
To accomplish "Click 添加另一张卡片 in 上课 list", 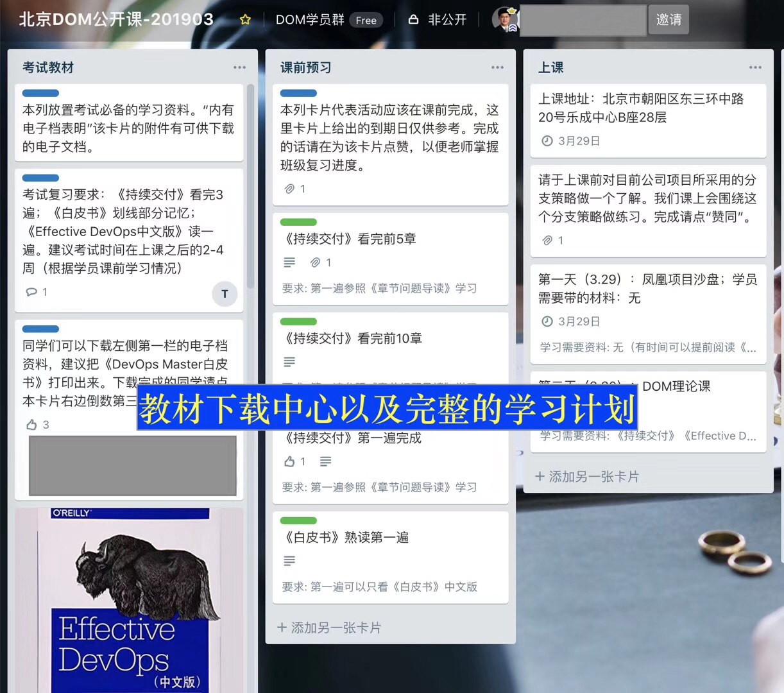I will click(588, 477).
